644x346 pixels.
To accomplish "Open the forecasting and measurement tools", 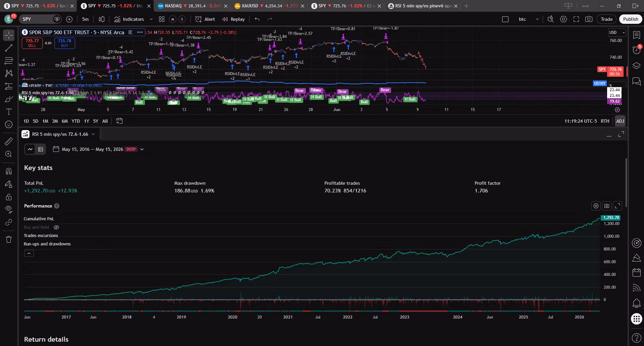I will 9,86.
